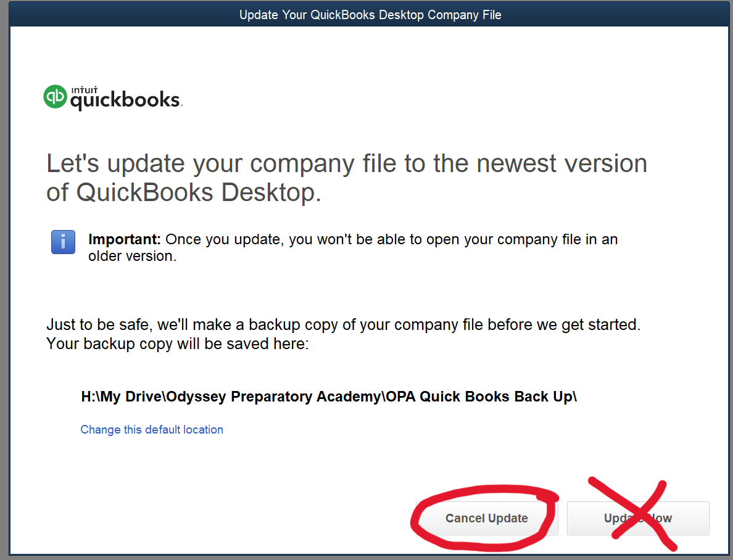Click the 'older version.' text line
The height and width of the screenshot is (560, 733).
(x=132, y=256)
